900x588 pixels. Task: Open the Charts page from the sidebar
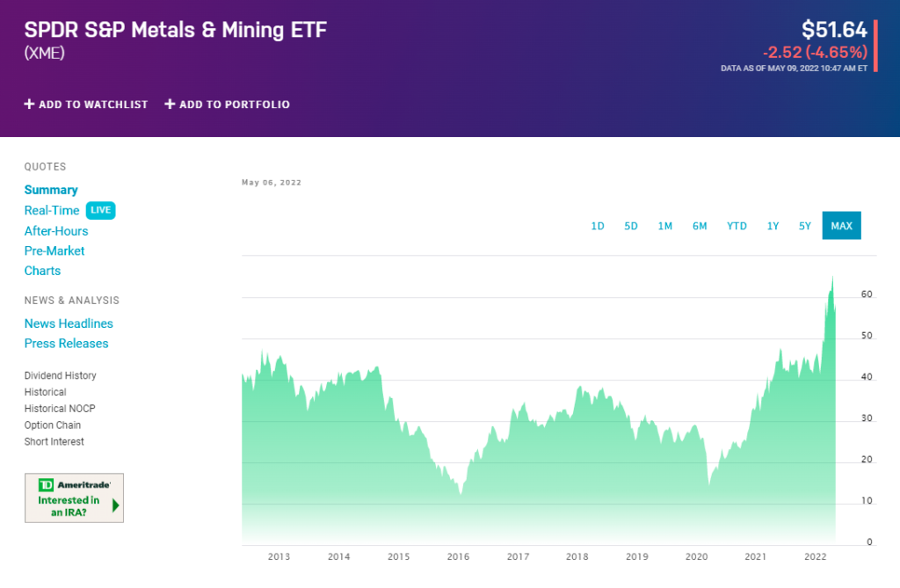point(42,271)
